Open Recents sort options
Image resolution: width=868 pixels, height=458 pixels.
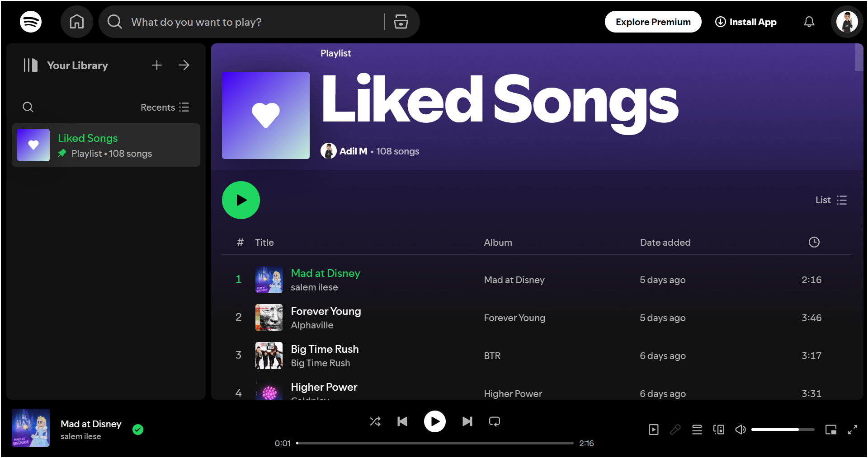click(x=165, y=107)
